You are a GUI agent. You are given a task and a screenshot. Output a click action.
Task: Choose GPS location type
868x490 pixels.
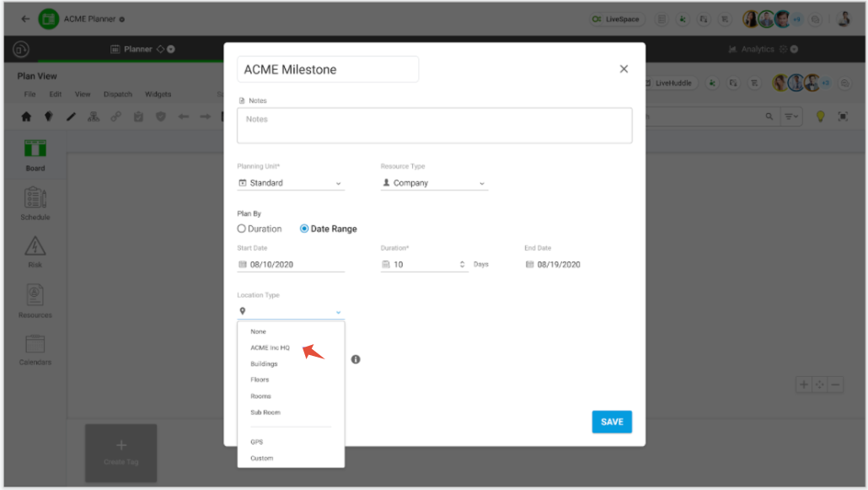pyautogui.click(x=257, y=442)
